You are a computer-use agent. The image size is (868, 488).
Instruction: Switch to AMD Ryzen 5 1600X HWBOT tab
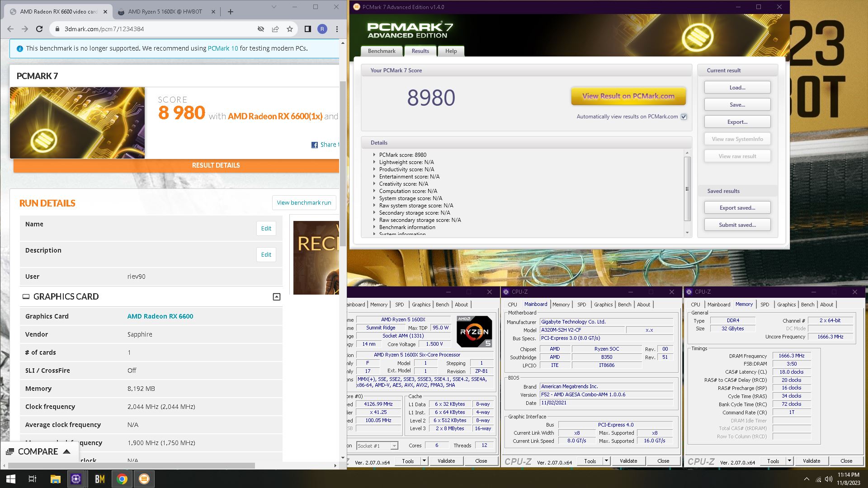point(165,12)
